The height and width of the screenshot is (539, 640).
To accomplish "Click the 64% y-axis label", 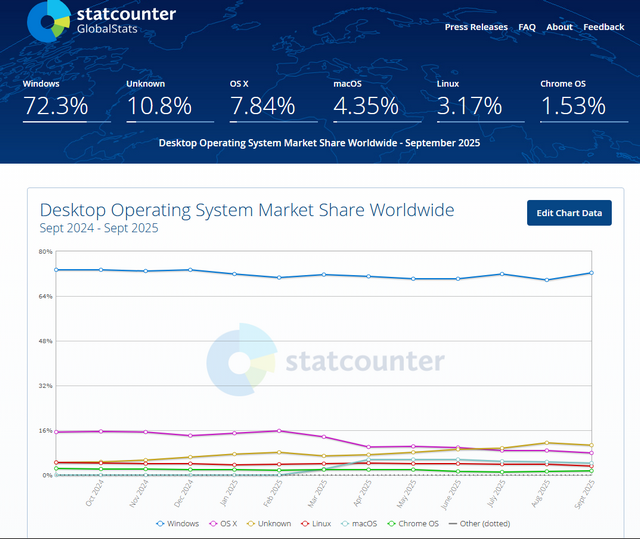I will (x=46, y=296).
